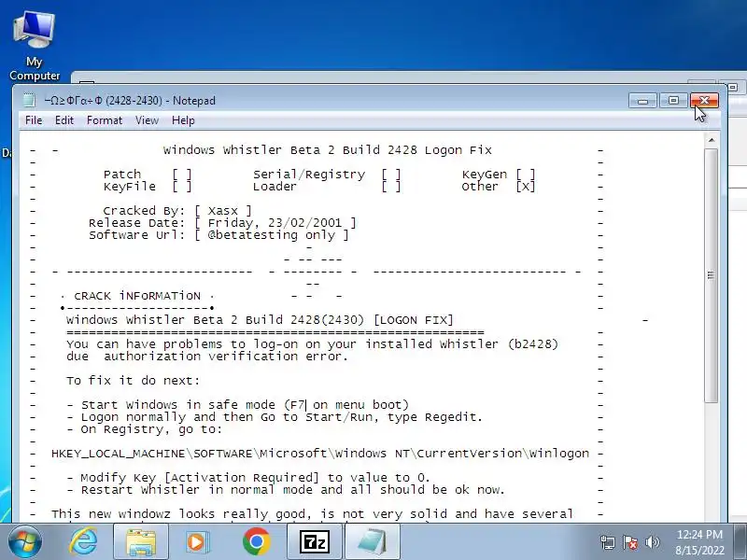Click the 'Modify Key [Activation Required]' line
The height and width of the screenshot is (560, 747).
coord(248,478)
